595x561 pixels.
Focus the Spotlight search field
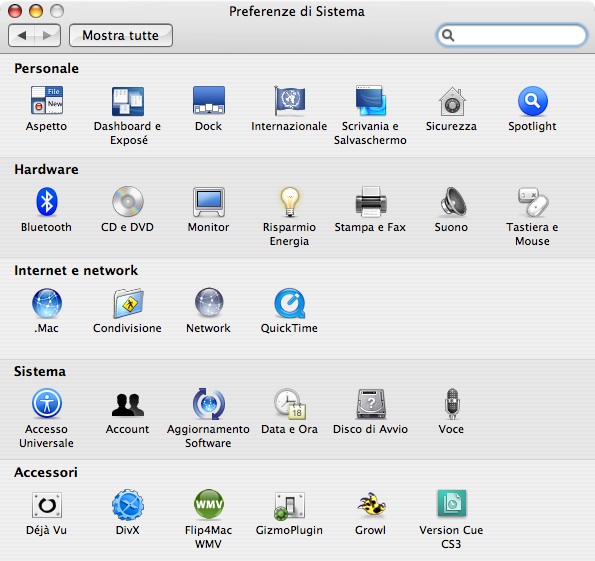pos(512,35)
